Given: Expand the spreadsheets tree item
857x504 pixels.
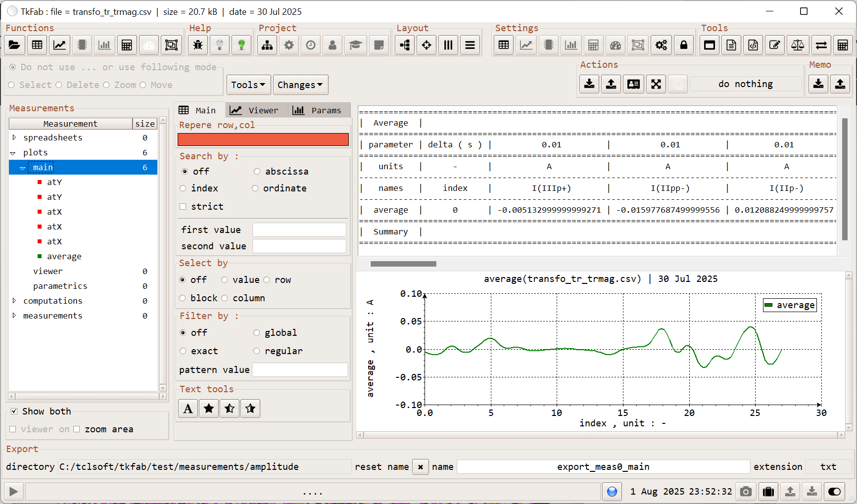Looking at the screenshot, I should tap(14, 137).
